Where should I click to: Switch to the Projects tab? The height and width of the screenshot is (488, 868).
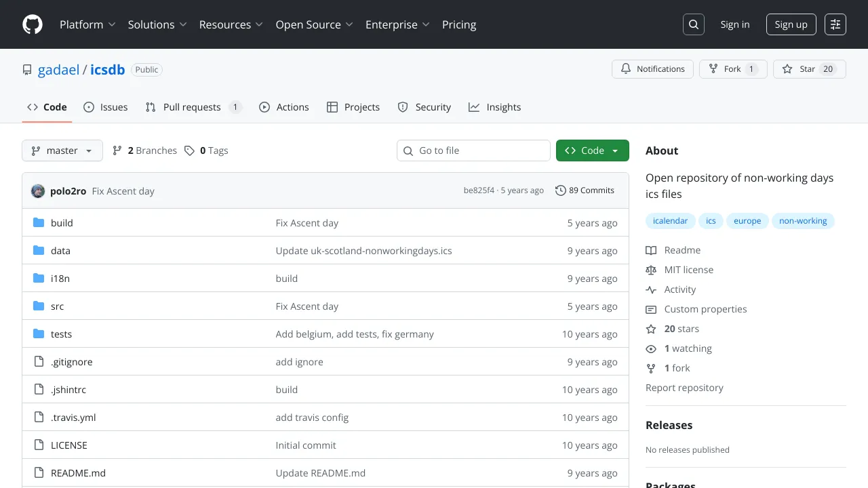[353, 107]
